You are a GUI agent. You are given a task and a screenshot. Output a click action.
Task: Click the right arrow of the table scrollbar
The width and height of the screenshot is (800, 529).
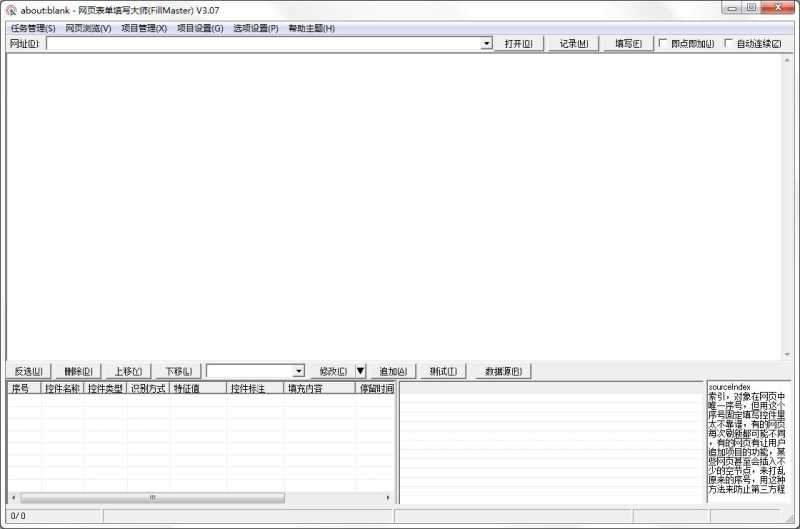tap(388, 497)
